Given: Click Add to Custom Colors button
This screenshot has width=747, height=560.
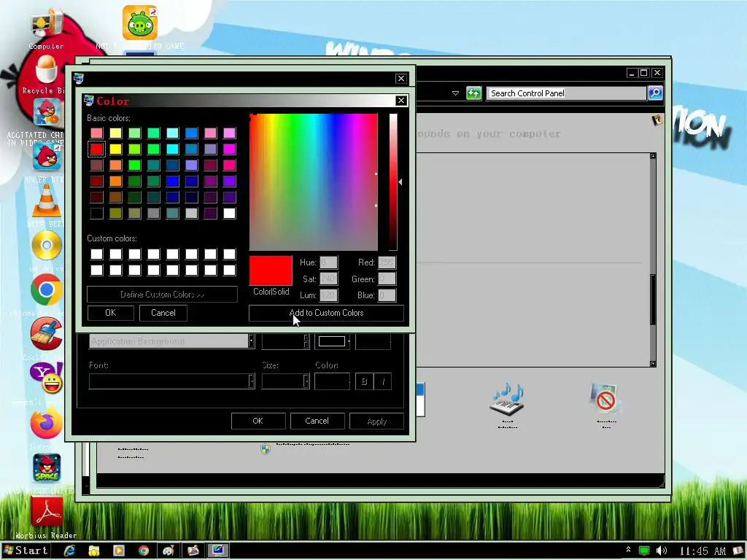Looking at the screenshot, I should click(x=326, y=313).
